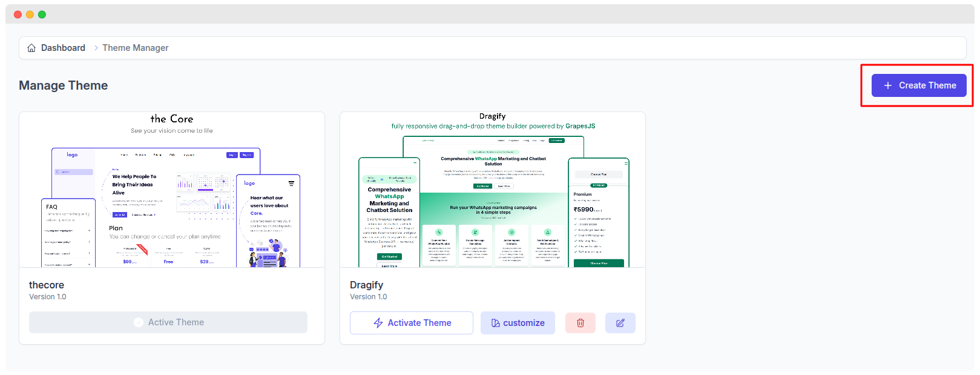
Task: Open the Dashboard breadcrumb link
Action: 63,48
